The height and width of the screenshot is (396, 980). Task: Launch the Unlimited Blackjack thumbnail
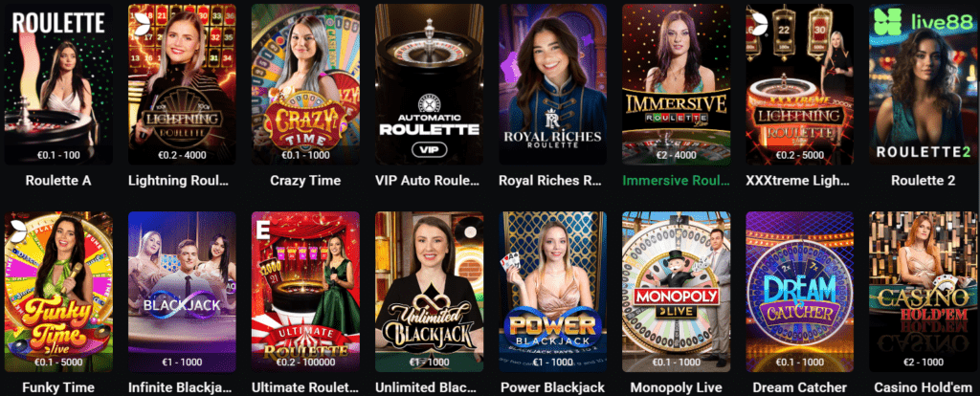tap(429, 292)
